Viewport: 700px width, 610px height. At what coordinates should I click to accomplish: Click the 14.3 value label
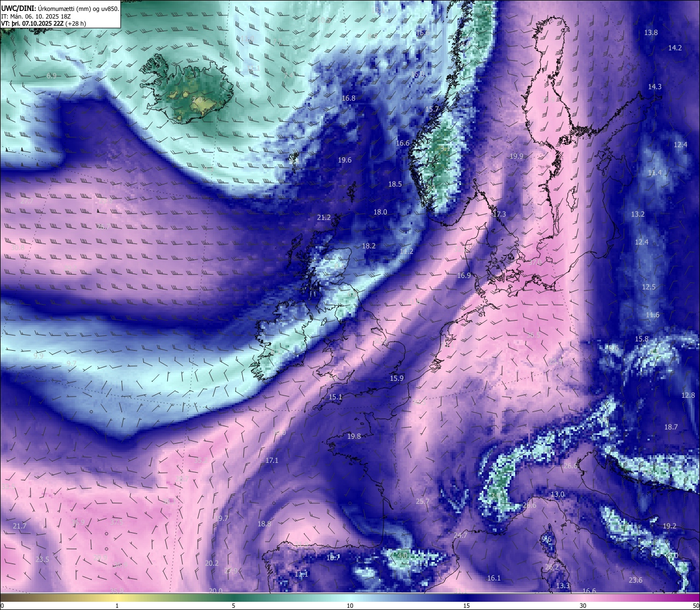[655, 87]
